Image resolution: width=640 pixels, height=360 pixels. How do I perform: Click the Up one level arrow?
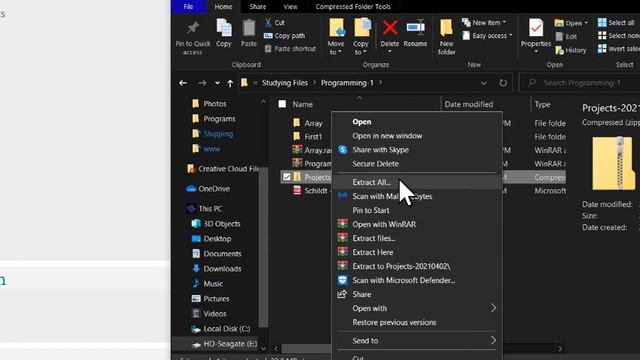(x=230, y=83)
